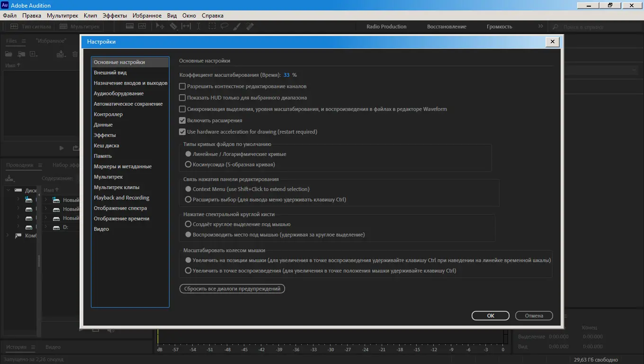The width and height of the screenshot is (644, 364).
Task: Select Создаёт круглое выделение под мышью option
Action: [188, 224]
